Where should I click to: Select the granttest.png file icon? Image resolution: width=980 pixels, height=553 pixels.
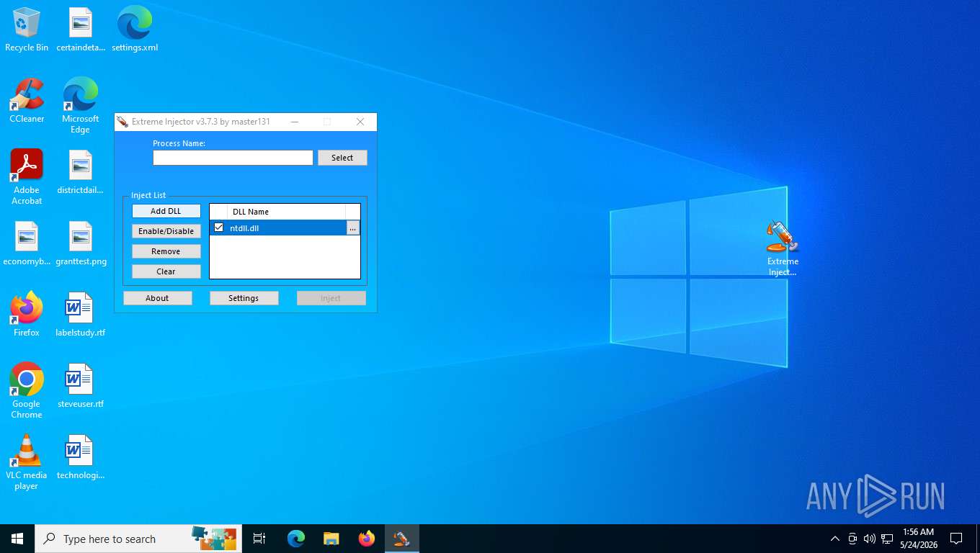[x=81, y=243]
